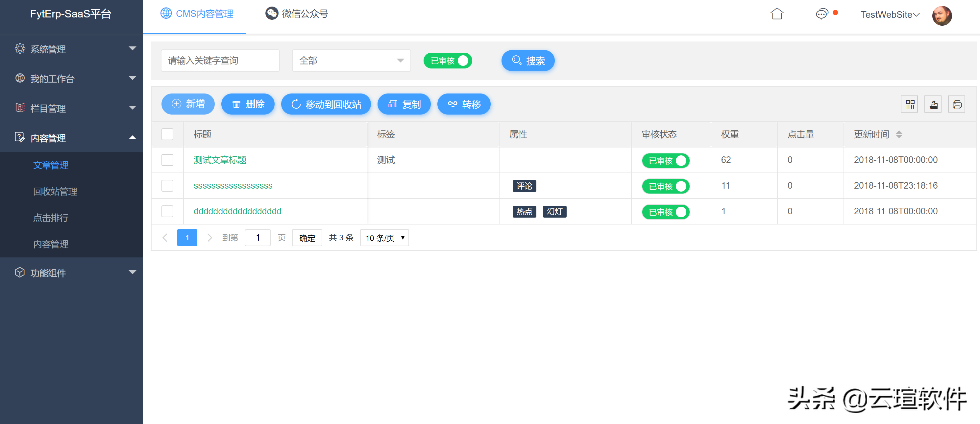Image resolution: width=980 pixels, height=424 pixels.
Task: Click the weight value 62
Action: click(x=725, y=160)
